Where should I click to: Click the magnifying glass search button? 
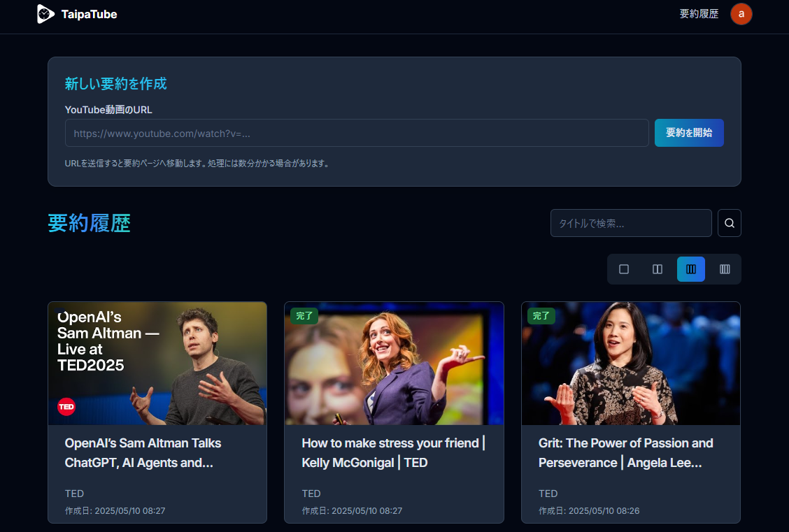point(729,223)
